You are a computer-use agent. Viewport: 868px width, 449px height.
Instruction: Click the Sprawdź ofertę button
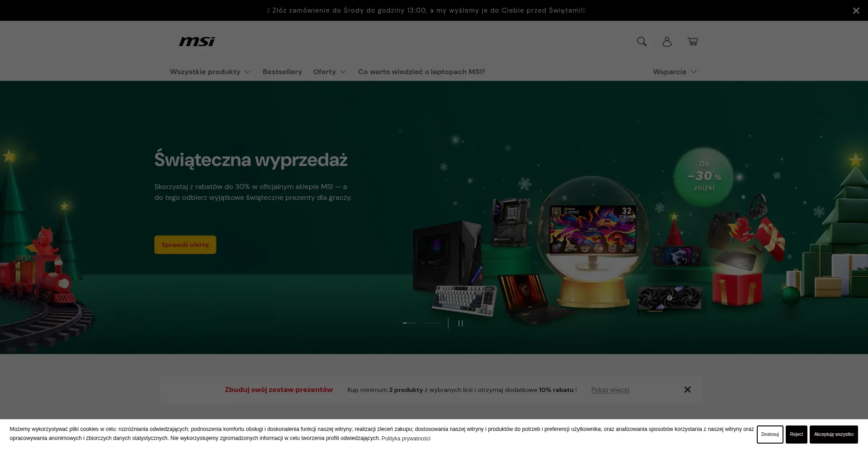click(x=185, y=244)
